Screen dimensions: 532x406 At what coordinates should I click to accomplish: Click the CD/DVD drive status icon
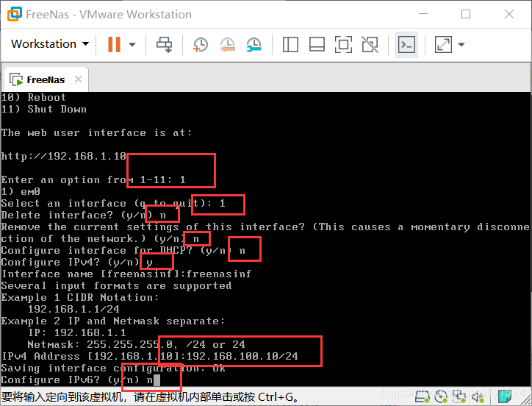[x=441, y=396]
